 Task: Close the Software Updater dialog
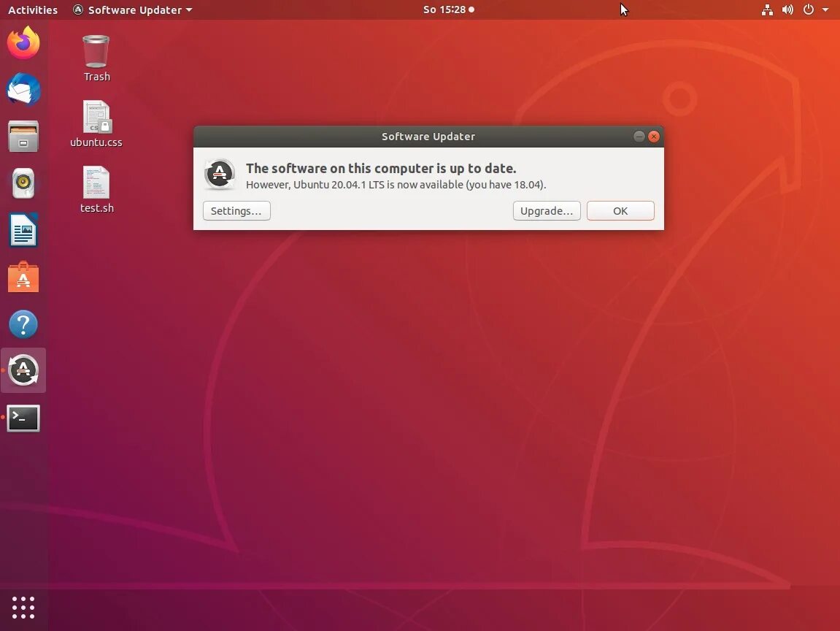(654, 137)
